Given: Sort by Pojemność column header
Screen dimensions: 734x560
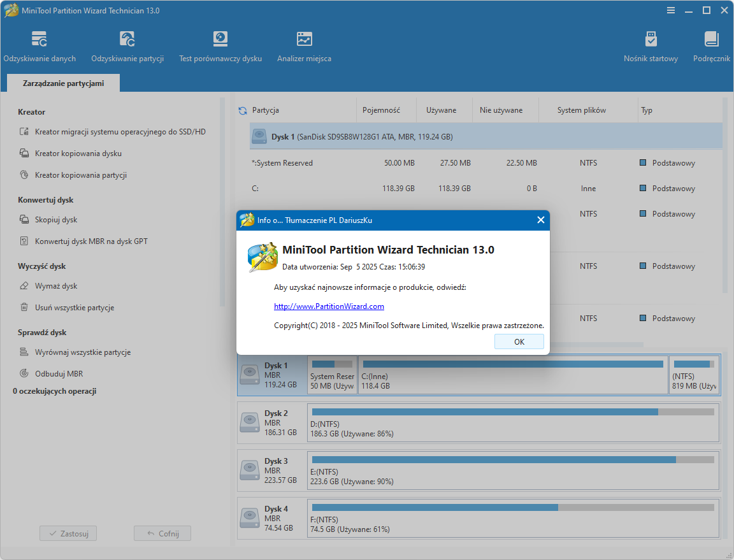Looking at the screenshot, I should [x=381, y=110].
